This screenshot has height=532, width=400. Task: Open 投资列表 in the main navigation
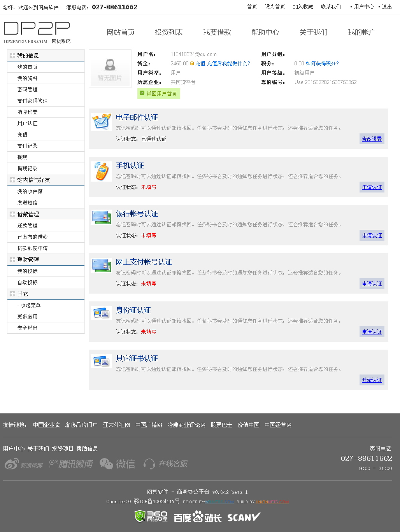(x=168, y=32)
